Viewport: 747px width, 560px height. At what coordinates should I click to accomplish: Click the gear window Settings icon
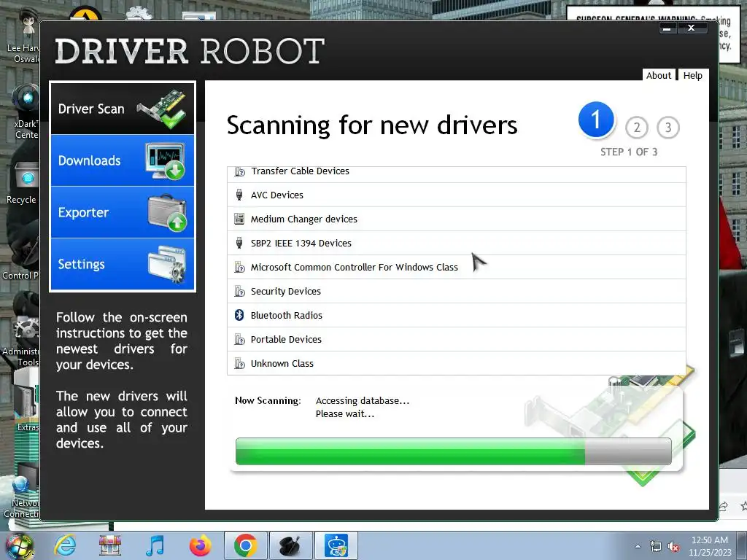tap(167, 264)
